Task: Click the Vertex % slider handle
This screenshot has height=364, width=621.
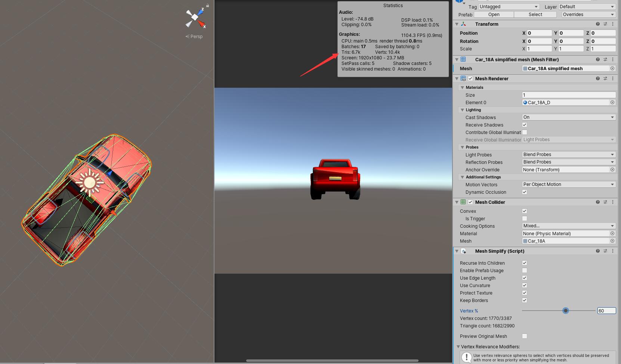Action: click(565, 310)
